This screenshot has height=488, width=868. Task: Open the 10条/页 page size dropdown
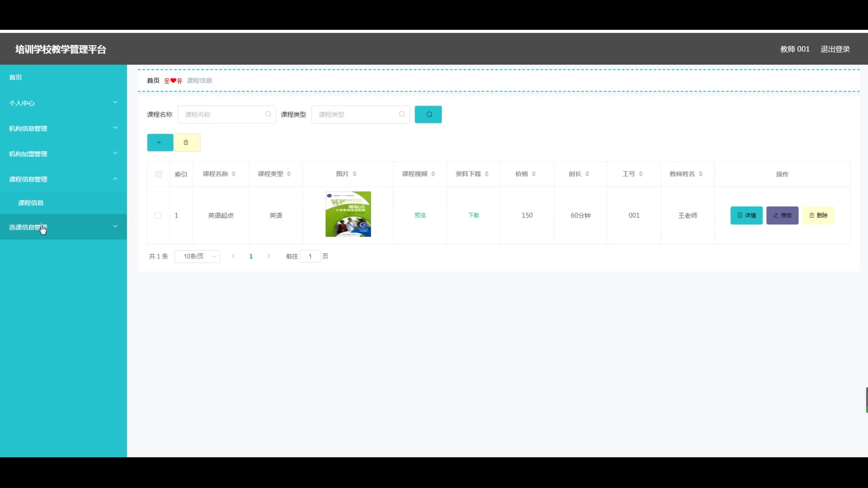pos(197,256)
